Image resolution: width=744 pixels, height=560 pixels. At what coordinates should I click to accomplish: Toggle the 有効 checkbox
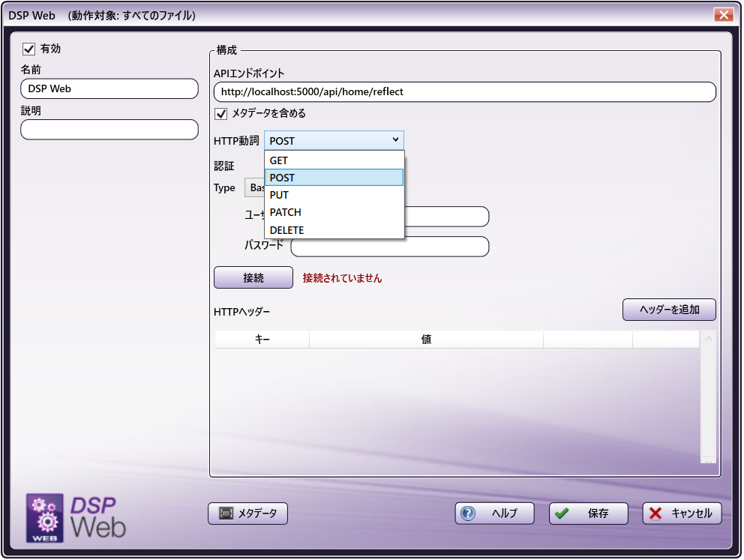pos(29,49)
